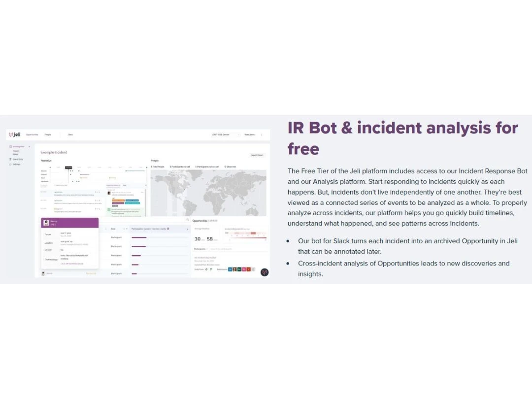This screenshot has width=532, height=399.
Task: Click the sort arrow at Participation column end
Action: click(187, 229)
